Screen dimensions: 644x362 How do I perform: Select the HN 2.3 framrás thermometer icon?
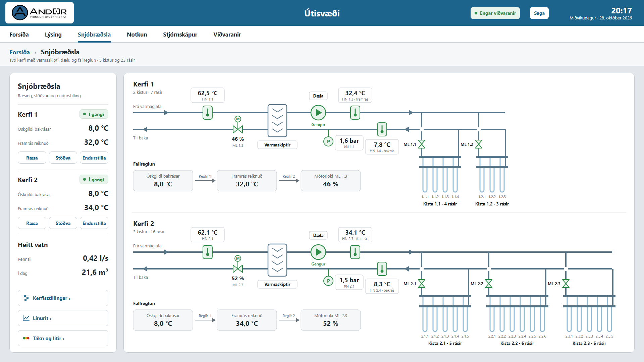pos(355,252)
